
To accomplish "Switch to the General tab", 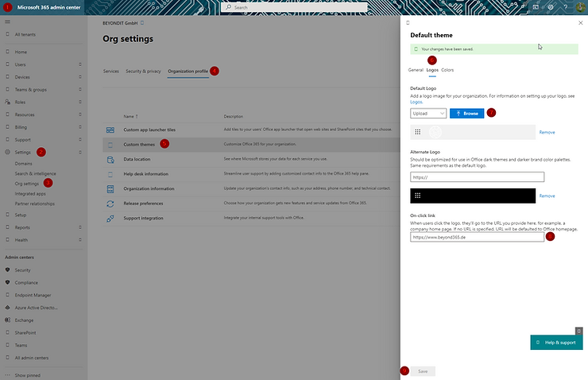I will (x=416, y=70).
